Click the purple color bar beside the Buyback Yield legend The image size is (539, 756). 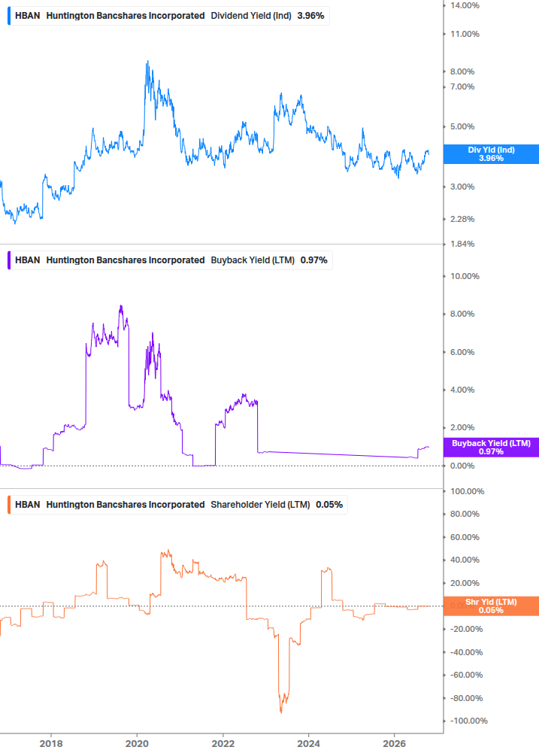[9, 260]
